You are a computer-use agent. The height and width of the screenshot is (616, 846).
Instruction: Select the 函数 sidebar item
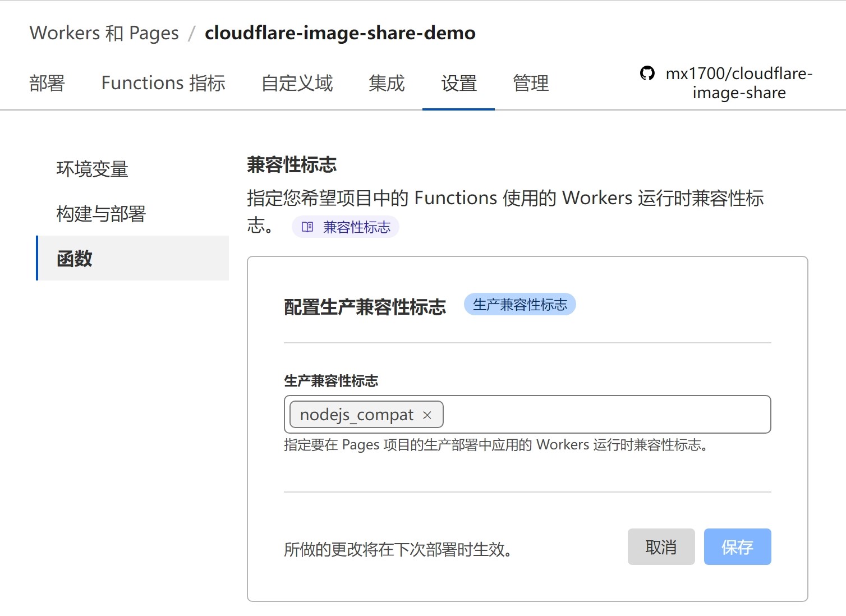[x=73, y=259]
